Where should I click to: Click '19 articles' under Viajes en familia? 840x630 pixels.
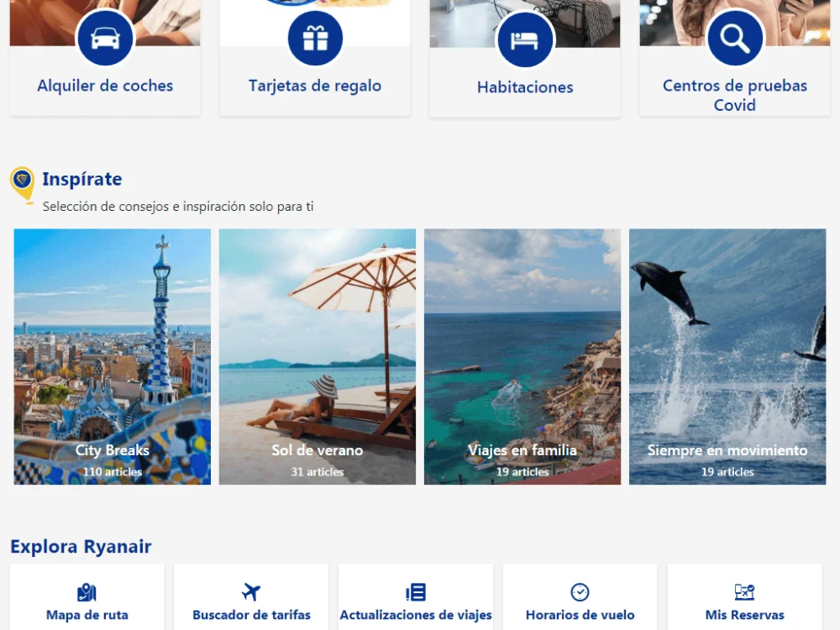click(x=522, y=472)
